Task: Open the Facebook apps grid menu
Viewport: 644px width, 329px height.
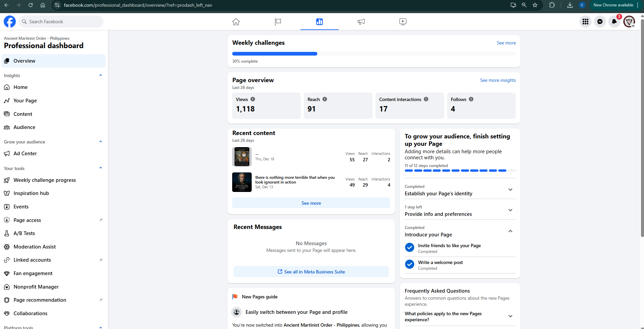Action: pyautogui.click(x=585, y=22)
